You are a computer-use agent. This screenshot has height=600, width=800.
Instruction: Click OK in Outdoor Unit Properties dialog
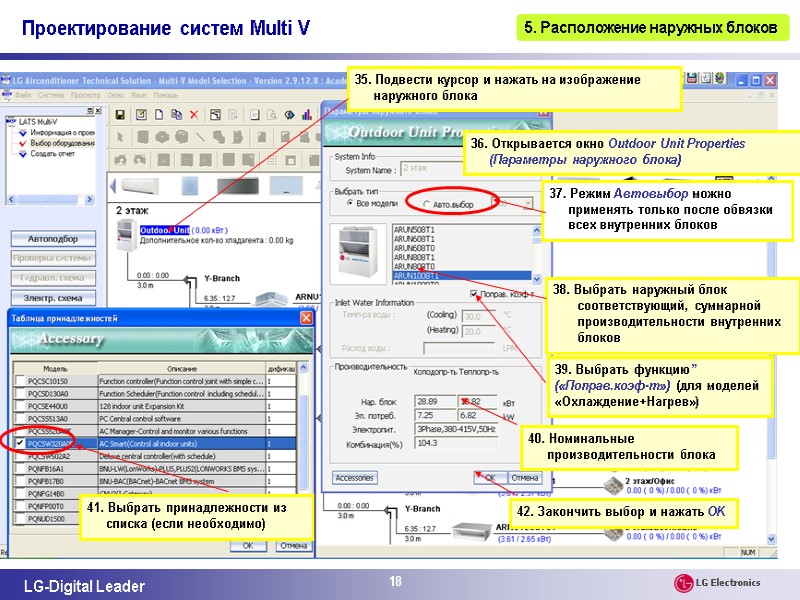click(x=490, y=478)
